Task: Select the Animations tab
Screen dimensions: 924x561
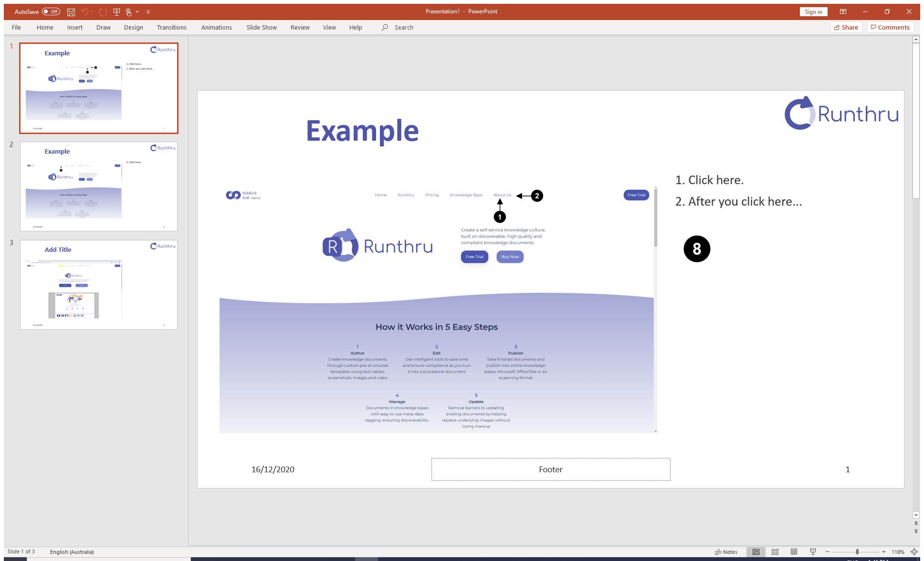Action: (217, 27)
